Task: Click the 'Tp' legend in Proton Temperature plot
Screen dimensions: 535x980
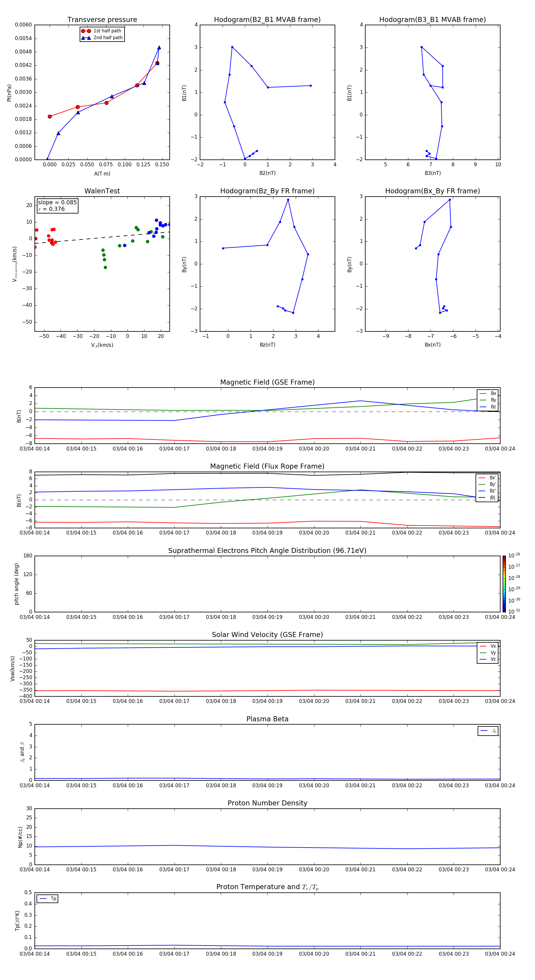Action: 48,899
